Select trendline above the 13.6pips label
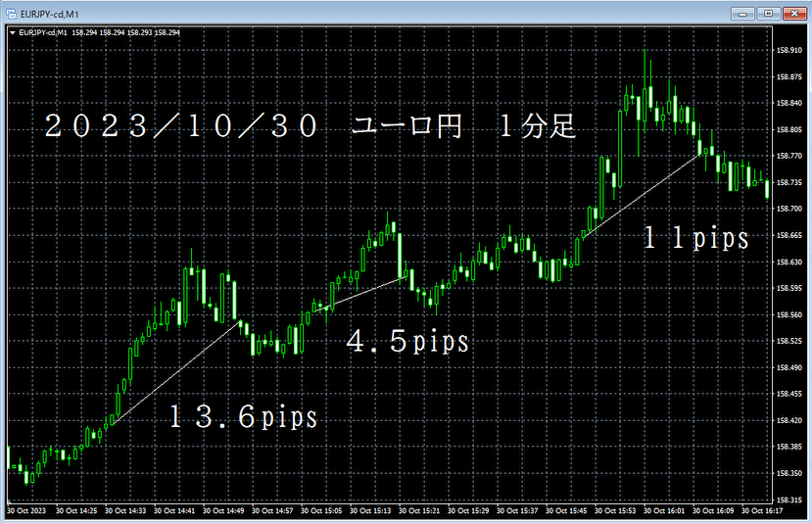The width and height of the screenshot is (812, 523). (x=176, y=372)
